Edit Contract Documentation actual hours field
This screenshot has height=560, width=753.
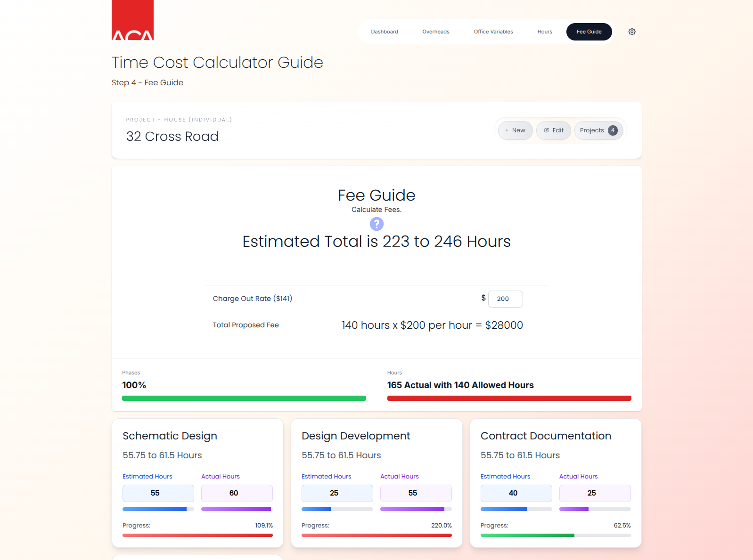click(595, 493)
